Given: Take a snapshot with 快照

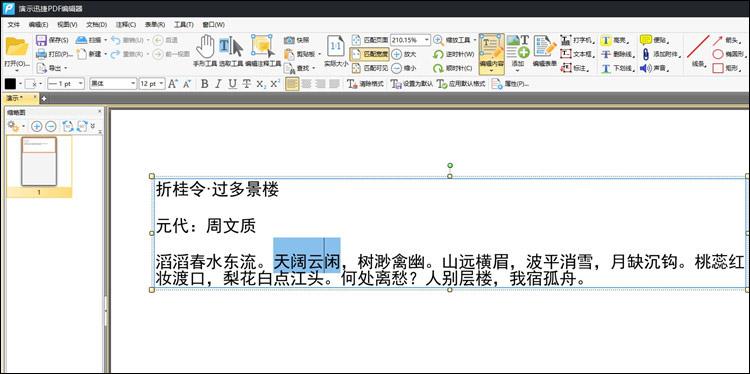Looking at the screenshot, I should coord(297,40).
